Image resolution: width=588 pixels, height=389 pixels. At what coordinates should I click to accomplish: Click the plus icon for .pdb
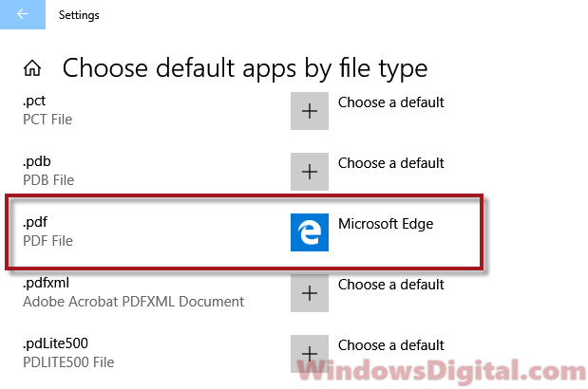[310, 172]
